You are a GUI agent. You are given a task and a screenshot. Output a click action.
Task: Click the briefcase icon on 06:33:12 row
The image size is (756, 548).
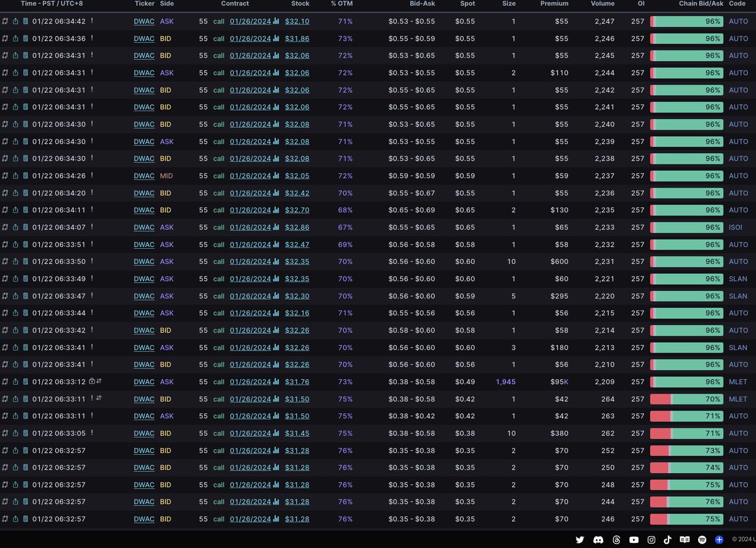pyautogui.click(x=92, y=381)
